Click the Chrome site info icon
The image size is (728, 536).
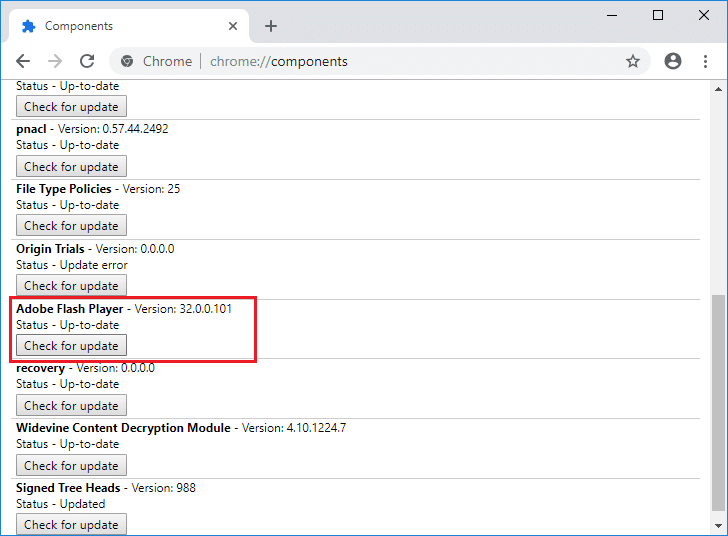pos(127,61)
